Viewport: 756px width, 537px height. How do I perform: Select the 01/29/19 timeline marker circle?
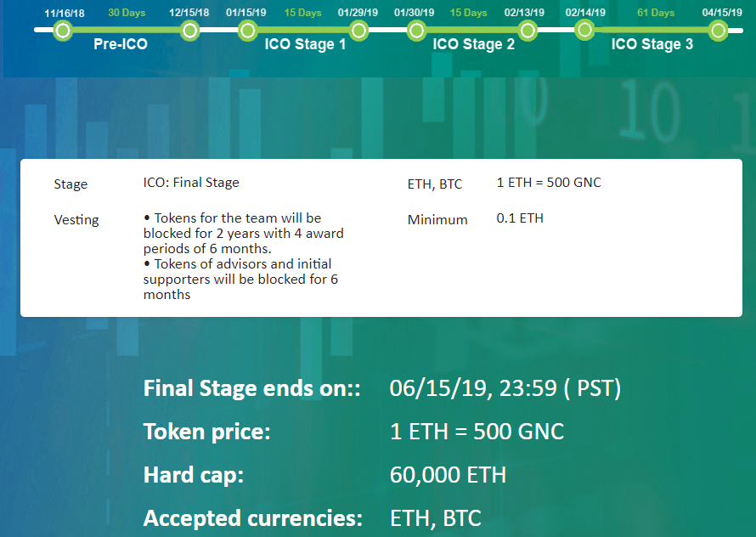pyautogui.click(x=358, y=31)
